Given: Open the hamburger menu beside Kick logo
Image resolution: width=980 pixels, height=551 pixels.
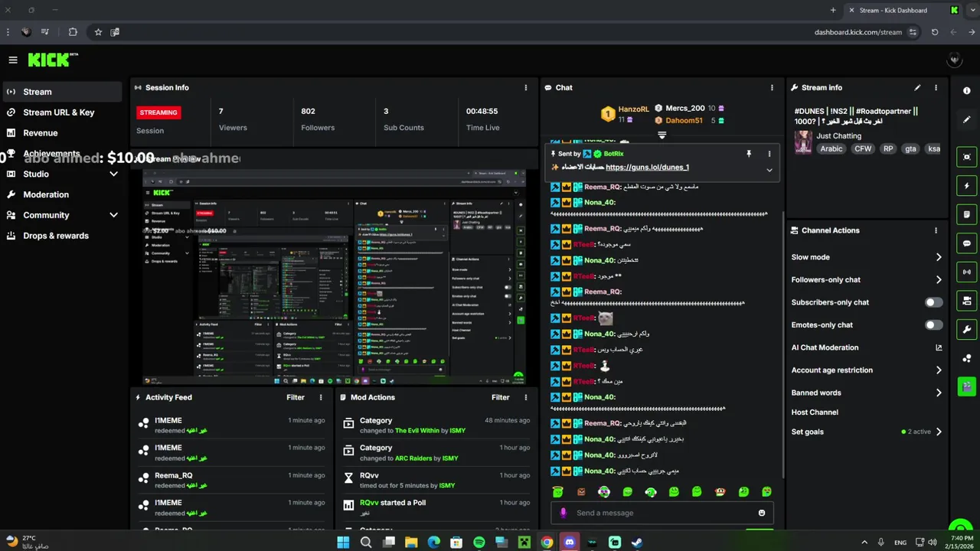Looking at the screenshot, I should [13, 60].
